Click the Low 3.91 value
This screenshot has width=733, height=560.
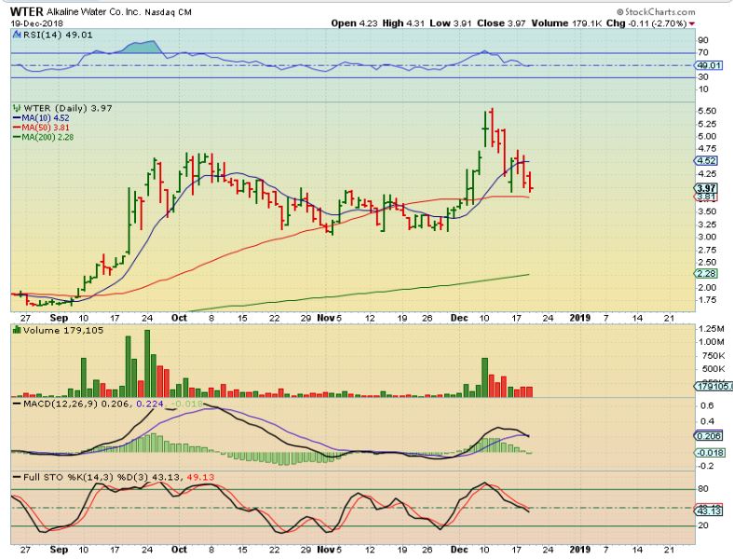pyautogui.click(x=451, y=23)
